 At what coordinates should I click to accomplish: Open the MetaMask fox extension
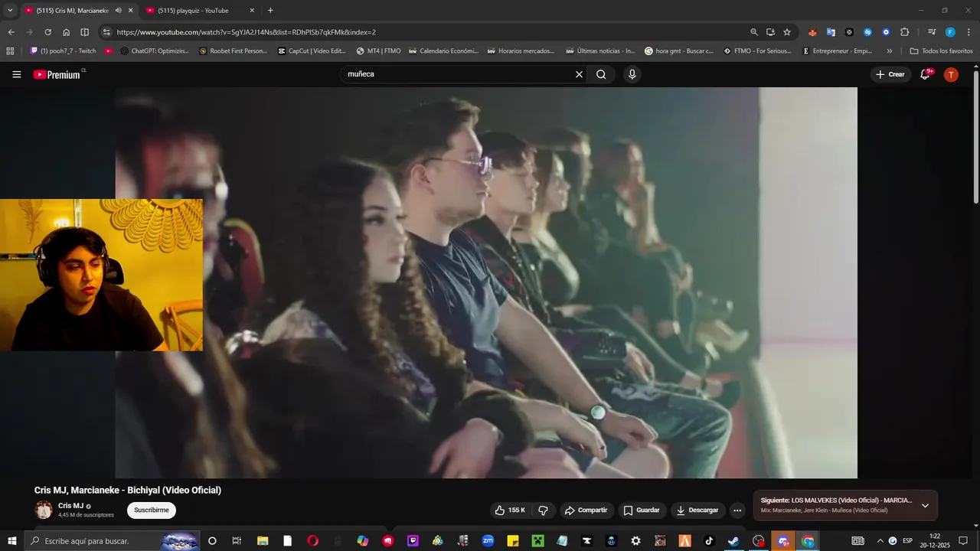point(812,32)
